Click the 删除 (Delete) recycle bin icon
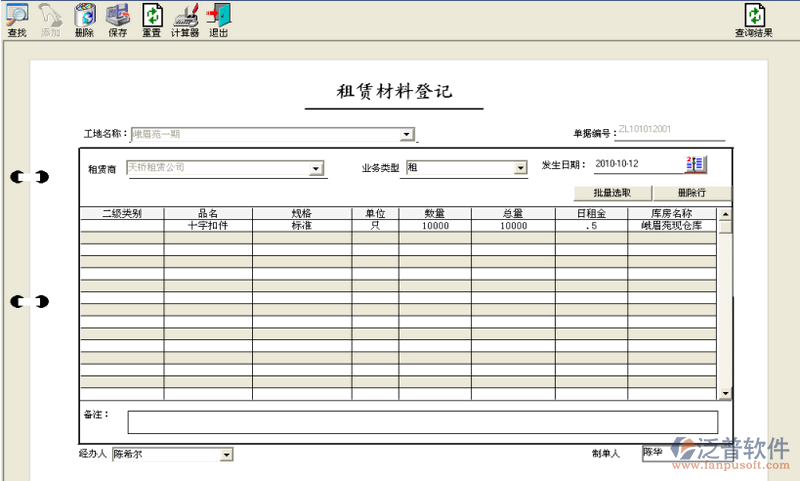Image resolution: width=800 pixels, height=481 pixels. click(x=84, y=18)
